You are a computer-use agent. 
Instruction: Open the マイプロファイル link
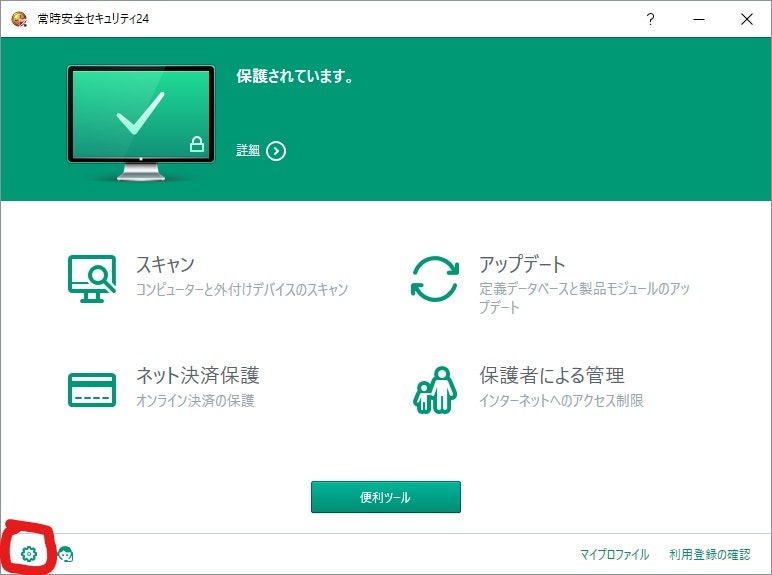(x=614, y=555)
